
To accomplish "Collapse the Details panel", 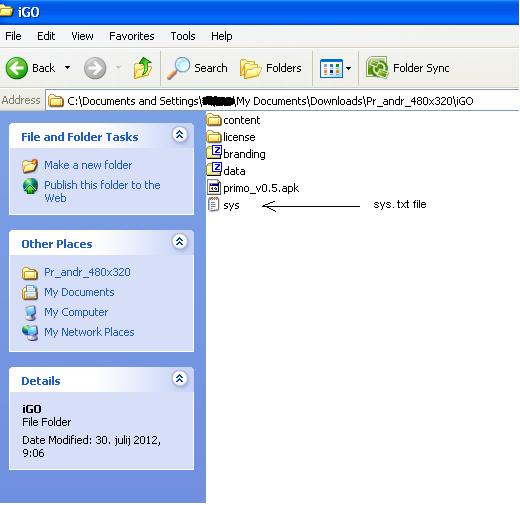I will point(180,378).
